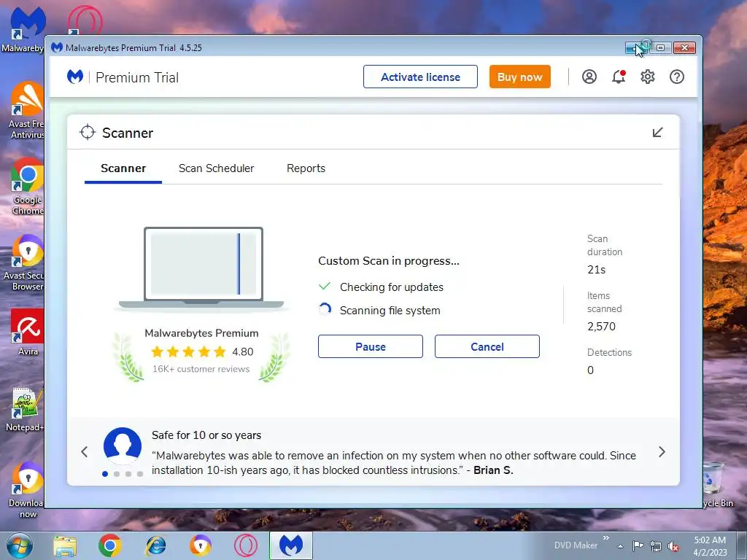Click the network tray icon
Screen dimensions: 747x560
point(656,547)
